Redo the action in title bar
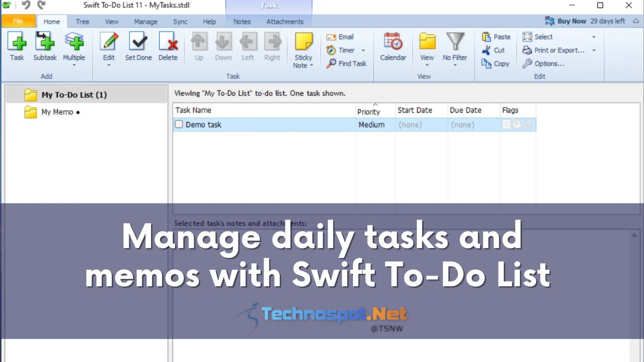 click(x=41, y=5)
